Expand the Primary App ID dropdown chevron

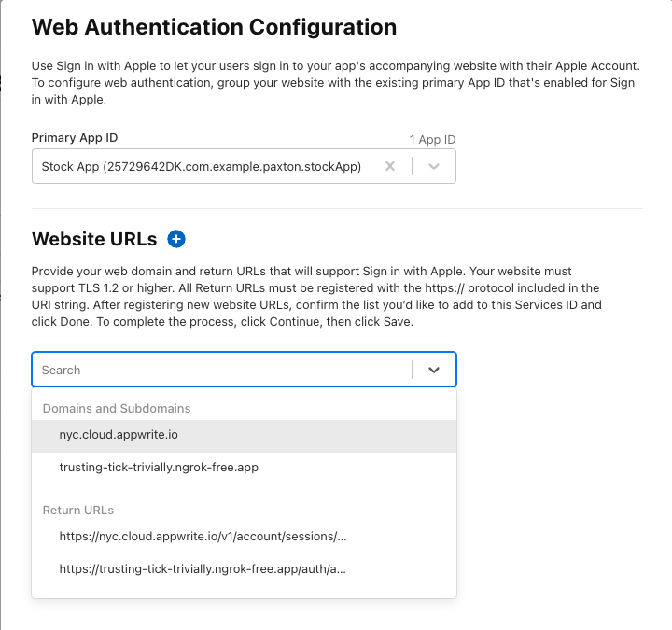click(x=434, y=166)
